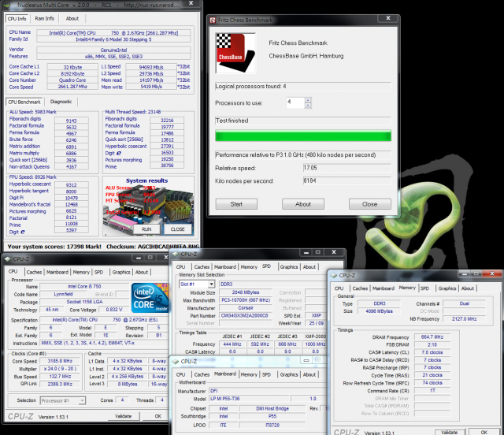Click the L1 Speed value 94093 Mb/s
This screenshot has width=504, height=435.
(x=151, y=67)
